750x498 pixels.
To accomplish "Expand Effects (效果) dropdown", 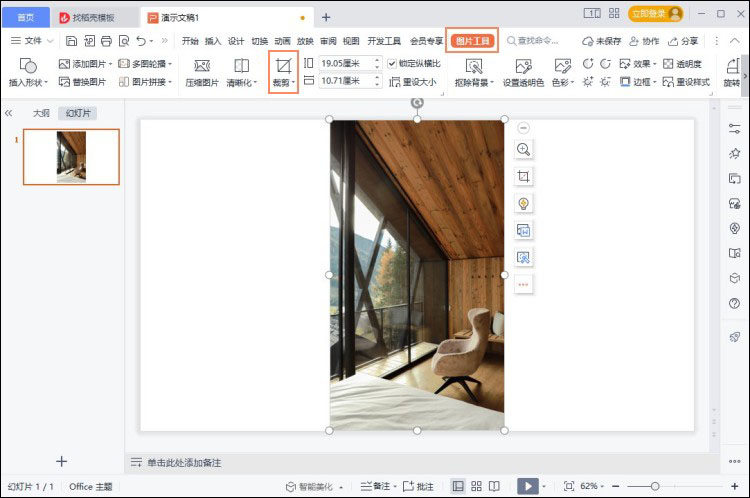I will (x=654, y=64).
